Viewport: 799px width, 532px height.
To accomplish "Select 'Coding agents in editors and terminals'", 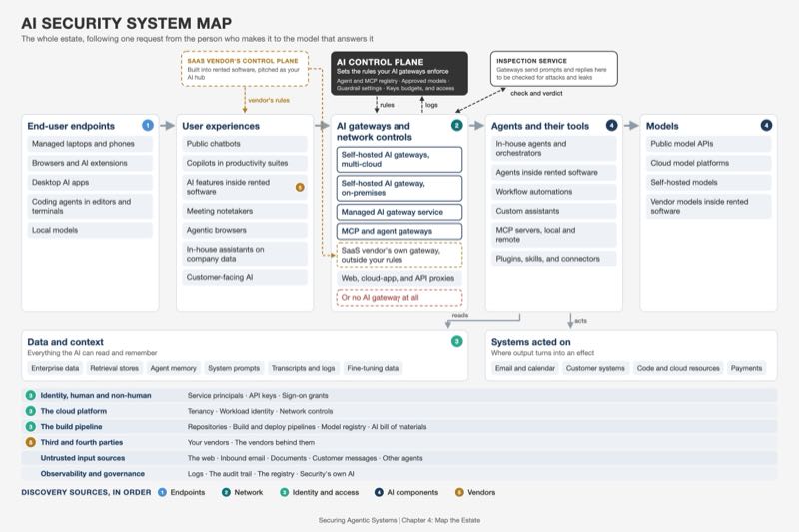I will (x=90, y=207).
